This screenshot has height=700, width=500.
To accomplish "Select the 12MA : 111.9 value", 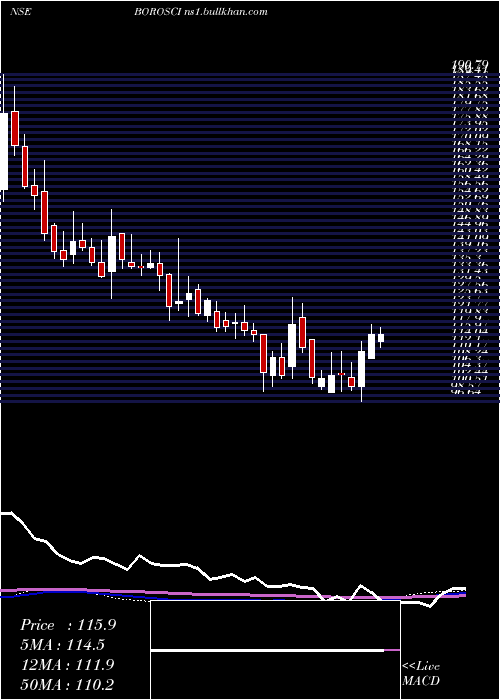I will coord(66,665).
